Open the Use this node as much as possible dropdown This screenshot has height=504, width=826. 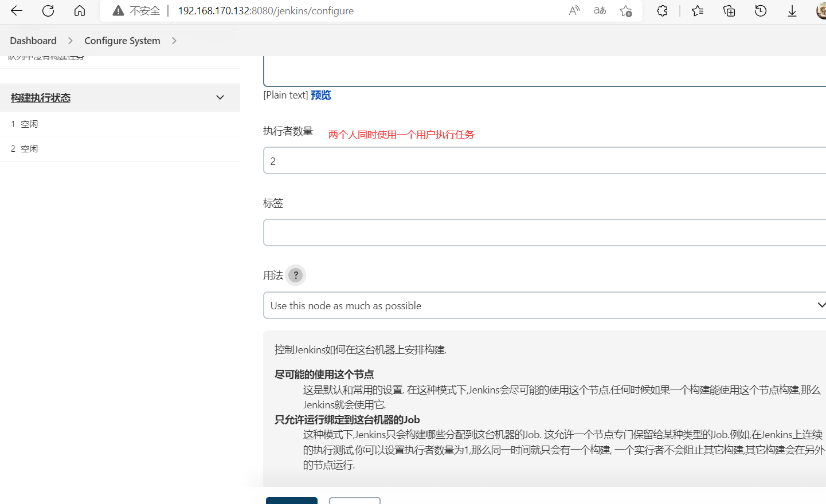[x=545, y=305]
